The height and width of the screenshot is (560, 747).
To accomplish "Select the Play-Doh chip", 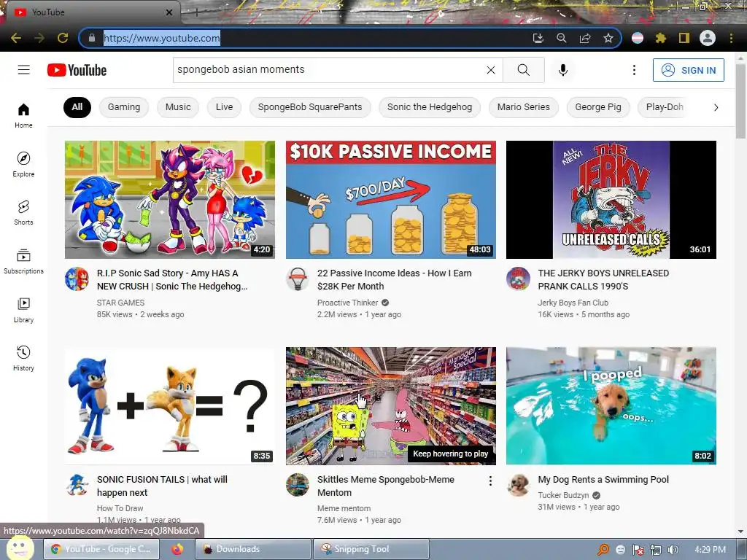I will point(665,107).
